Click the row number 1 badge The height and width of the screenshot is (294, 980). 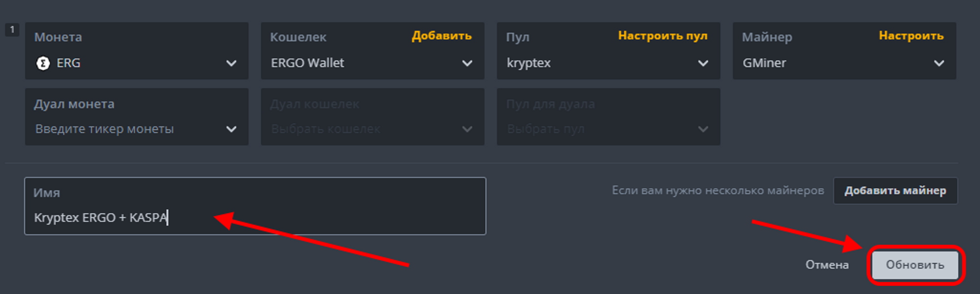(12, 29)
